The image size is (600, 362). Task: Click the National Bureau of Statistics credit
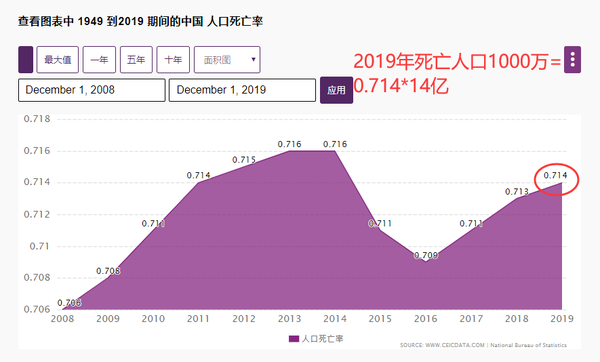(528, 345)
